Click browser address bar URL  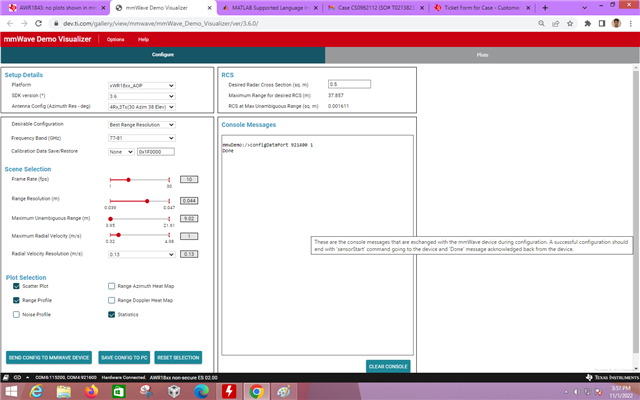[161, 23]
